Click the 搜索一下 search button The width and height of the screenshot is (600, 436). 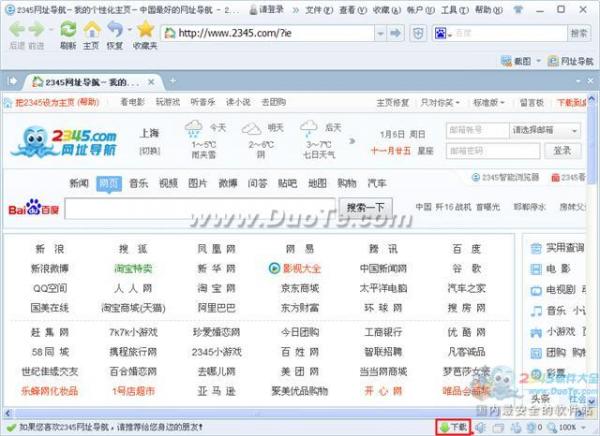click(x=365, y=208)
